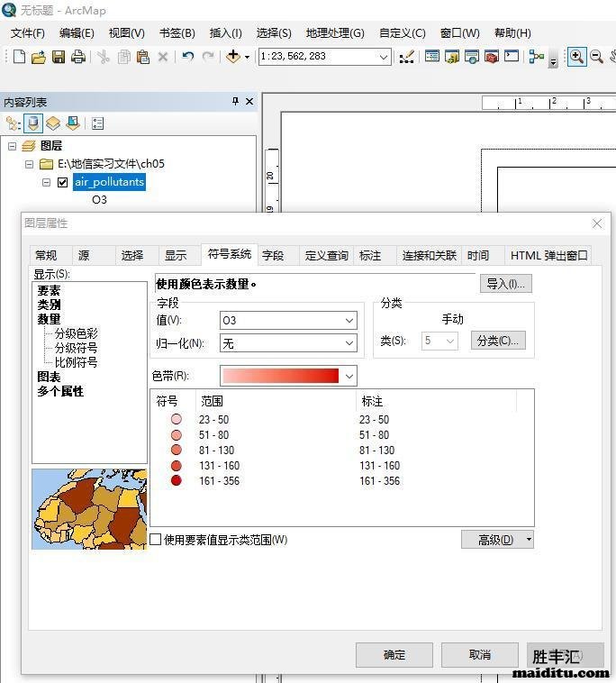The height and width of the screenshot is (683, 616).
Task: Click the 导入(I)... button
Action: pyautogui.click(x=506, y=284)
